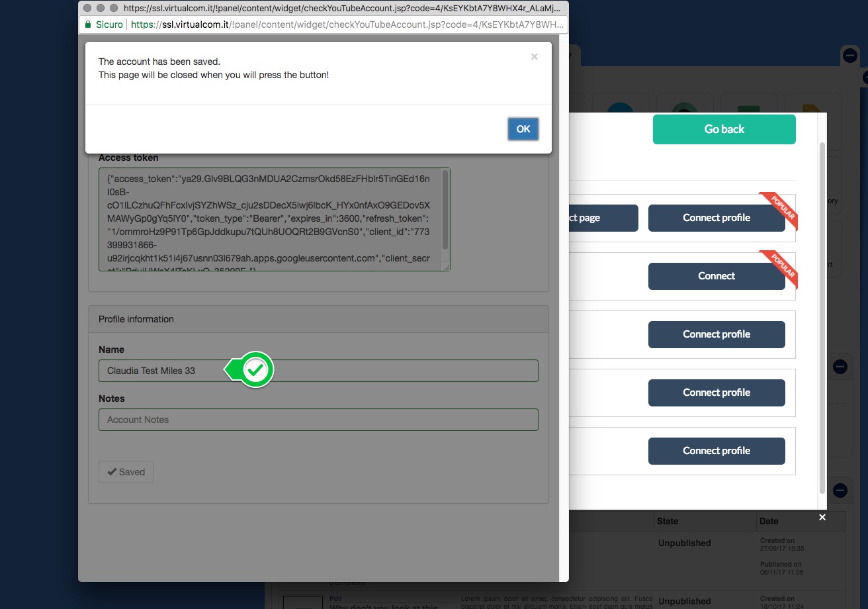The width and height of the screenshot is (868, 609).
Task: Collapse the top-right panel with minus icon
Action: coord(849,56)
